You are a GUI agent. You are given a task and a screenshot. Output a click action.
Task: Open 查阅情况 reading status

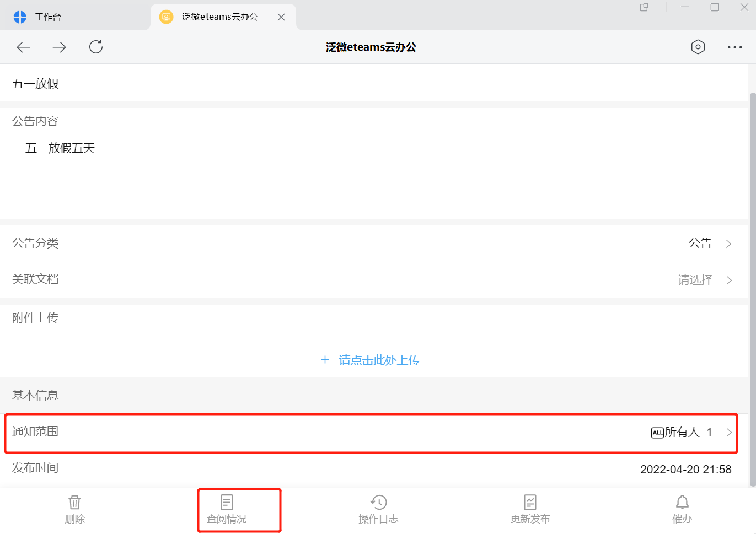(227, 510)
